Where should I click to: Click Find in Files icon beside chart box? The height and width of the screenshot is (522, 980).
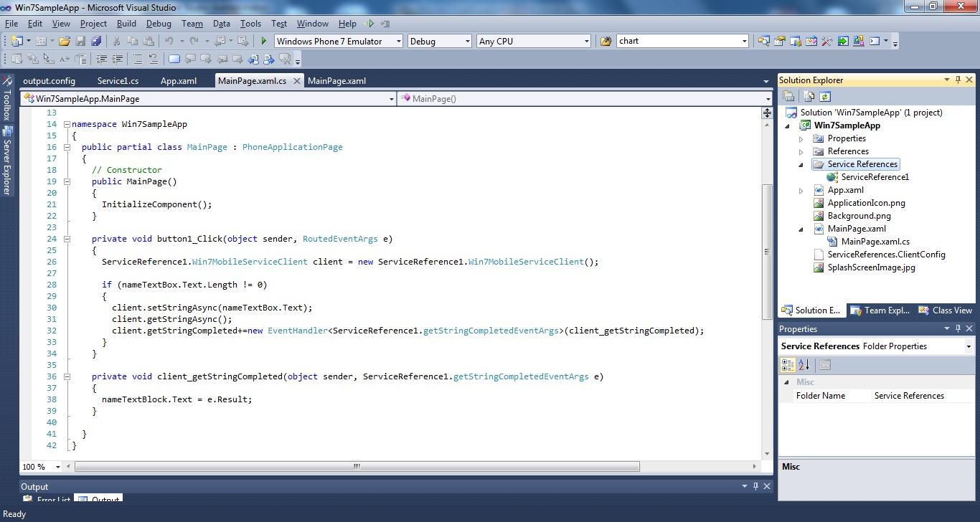606,41
